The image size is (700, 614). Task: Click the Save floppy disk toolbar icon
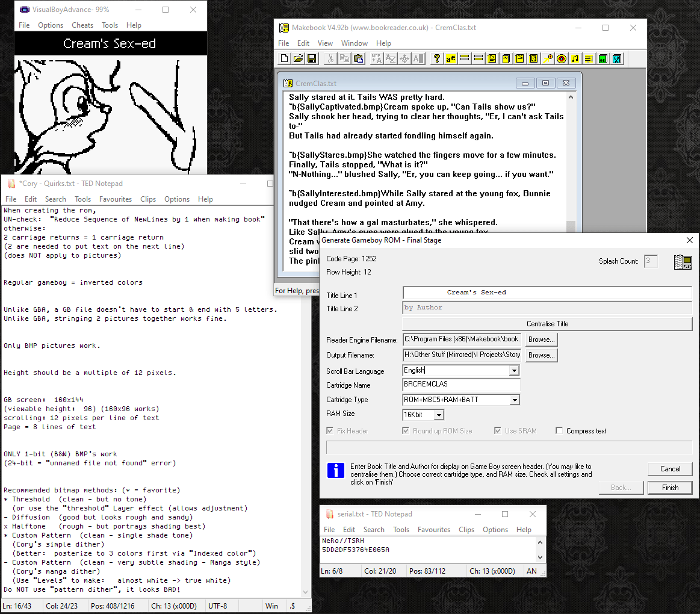(x=312, y=58)
